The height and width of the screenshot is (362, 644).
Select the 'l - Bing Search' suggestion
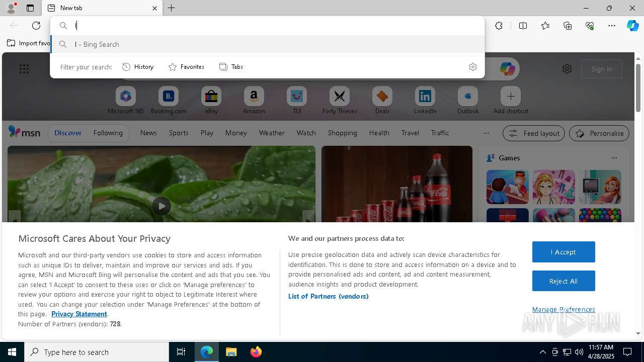(267, 44)
